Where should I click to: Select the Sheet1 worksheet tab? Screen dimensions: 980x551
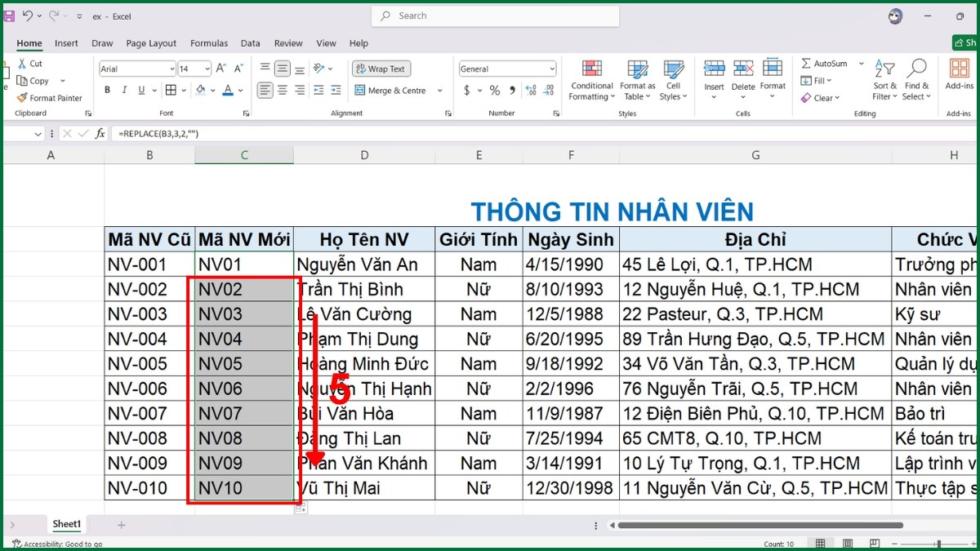coord(66,524)
